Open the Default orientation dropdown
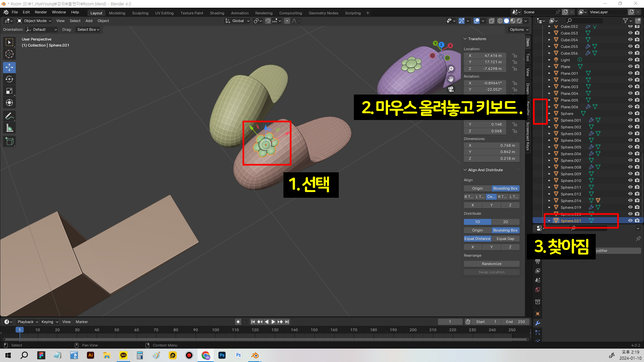 point(41,29)
